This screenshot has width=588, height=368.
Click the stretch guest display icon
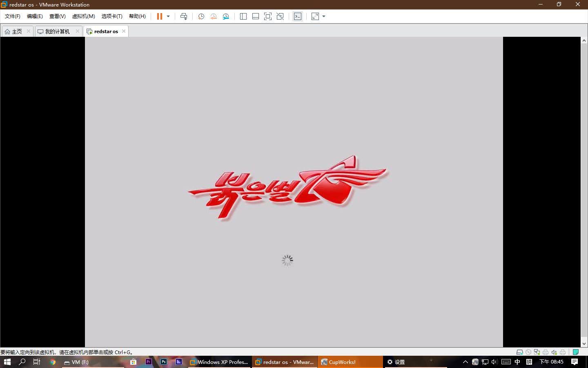[315, 16]
